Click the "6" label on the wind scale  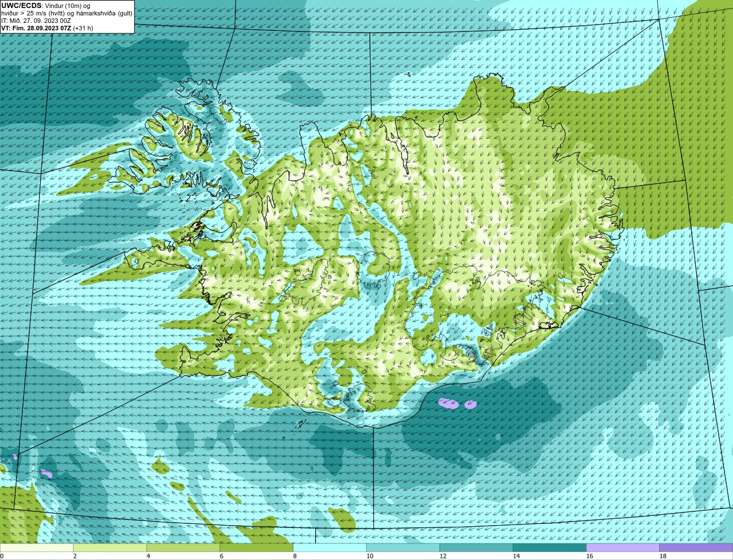coord(222,556)
